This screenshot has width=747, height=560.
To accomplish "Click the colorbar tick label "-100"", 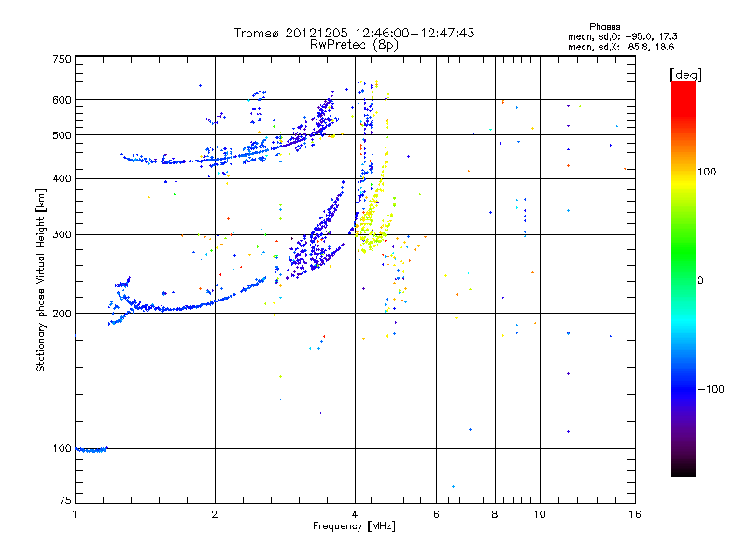I will (711, 389).
